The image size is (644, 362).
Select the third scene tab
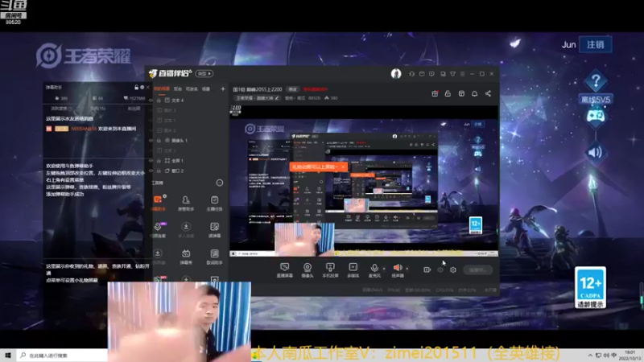coord(192,88)
